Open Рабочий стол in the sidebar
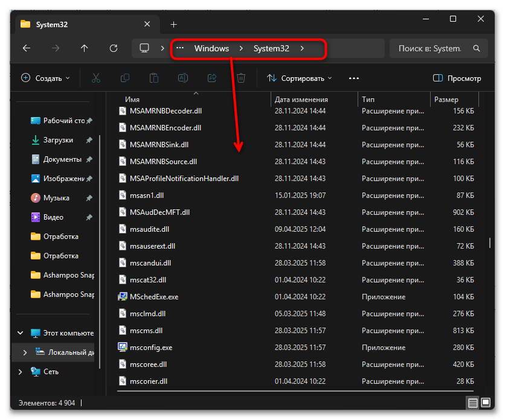 tap(58, 121)
